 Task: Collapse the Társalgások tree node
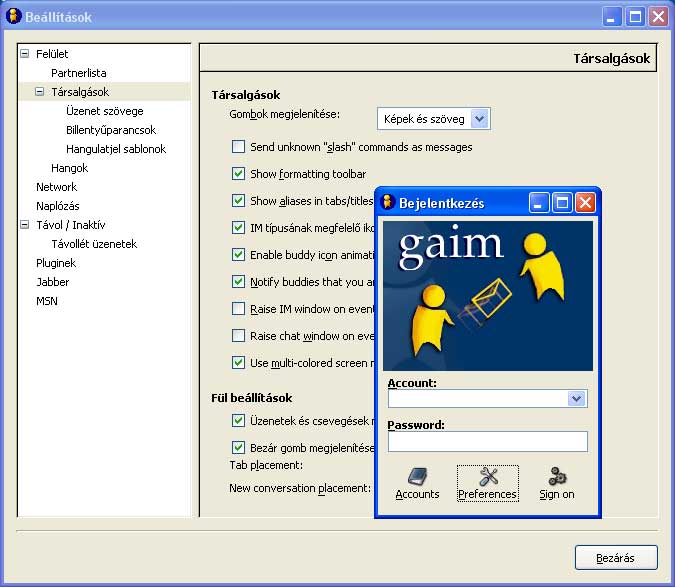click(x=40, y=92)
